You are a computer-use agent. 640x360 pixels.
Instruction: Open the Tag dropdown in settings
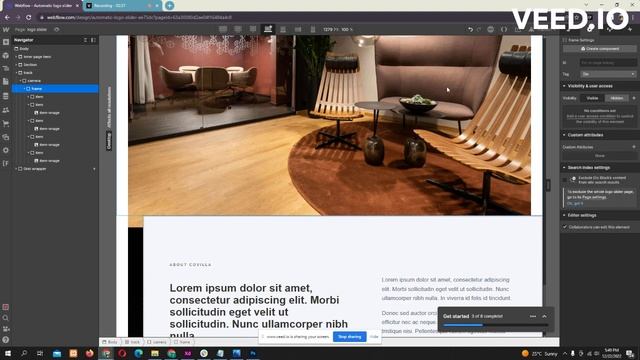608,74
